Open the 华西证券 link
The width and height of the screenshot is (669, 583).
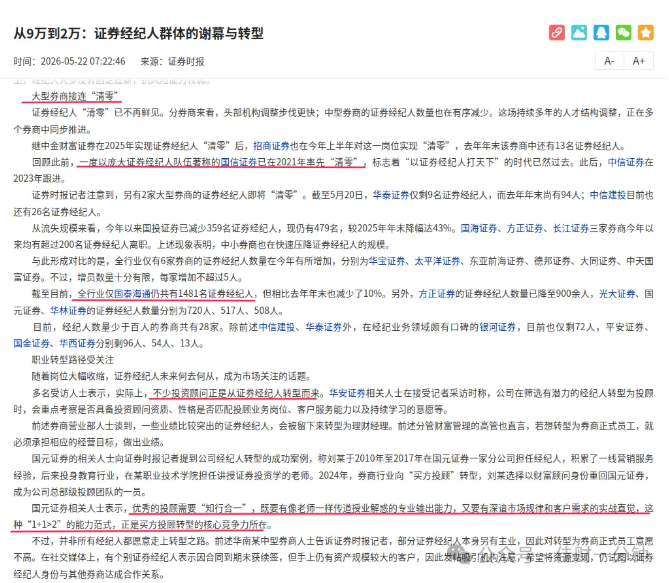(x=77, y=343)
